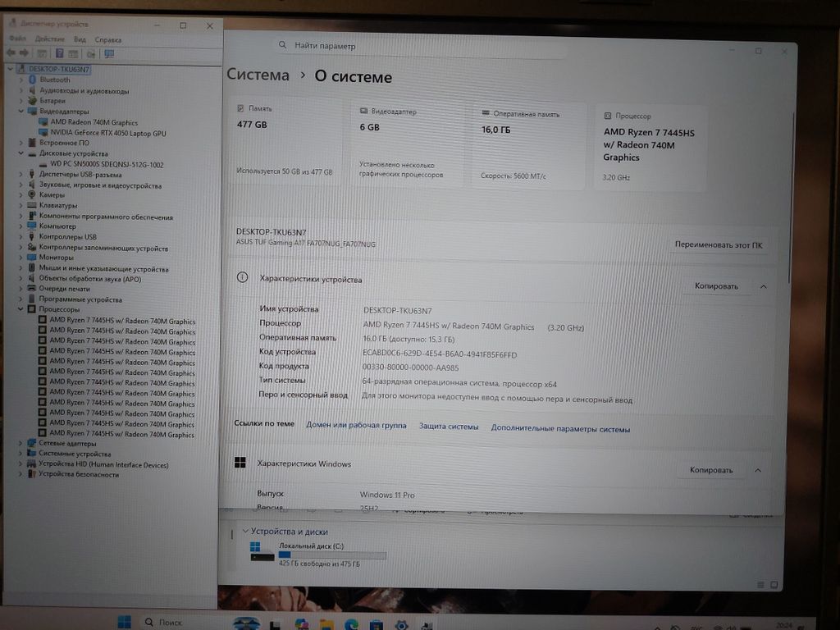
Task: Click the Видеоадаптеры display icon
Action: [32, 112]
